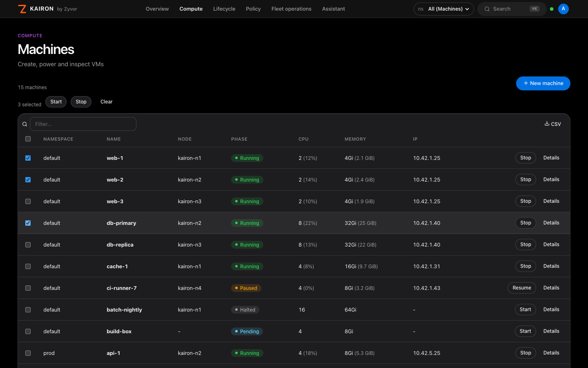The width and height of the screenshot is (588, 368).
Task: Switch to the Lifecycle tab
Action: 224,9
